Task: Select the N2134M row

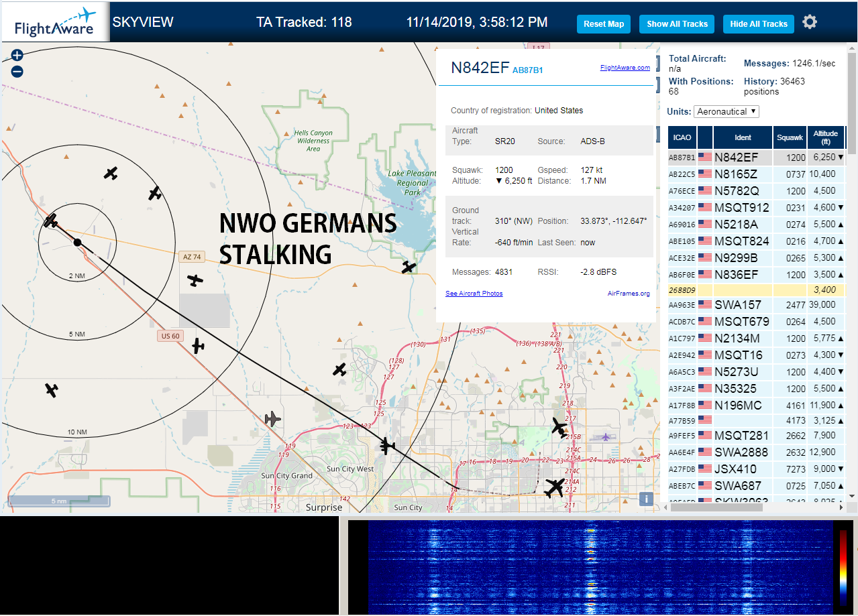Action: (756, 338)
